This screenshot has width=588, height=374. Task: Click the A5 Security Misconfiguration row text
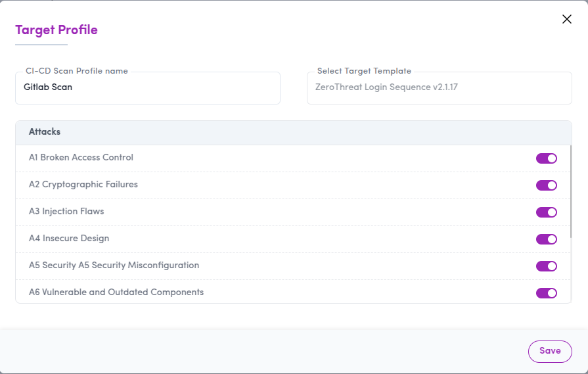coord(114,266)
